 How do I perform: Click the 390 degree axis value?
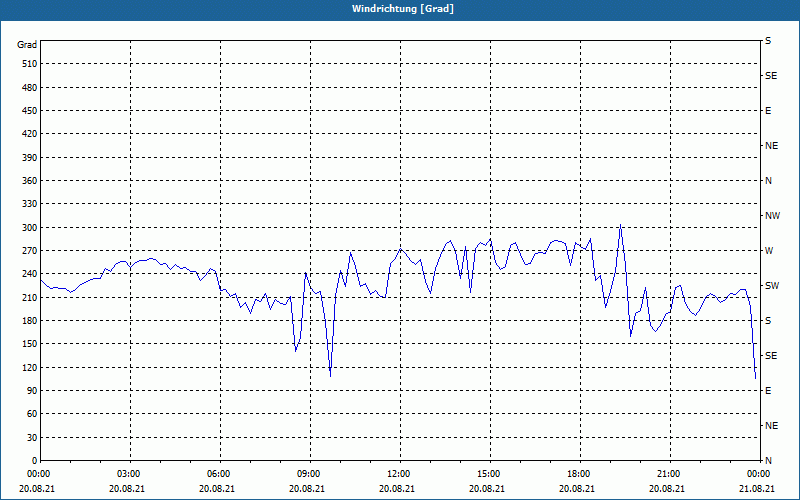(29, 158)
